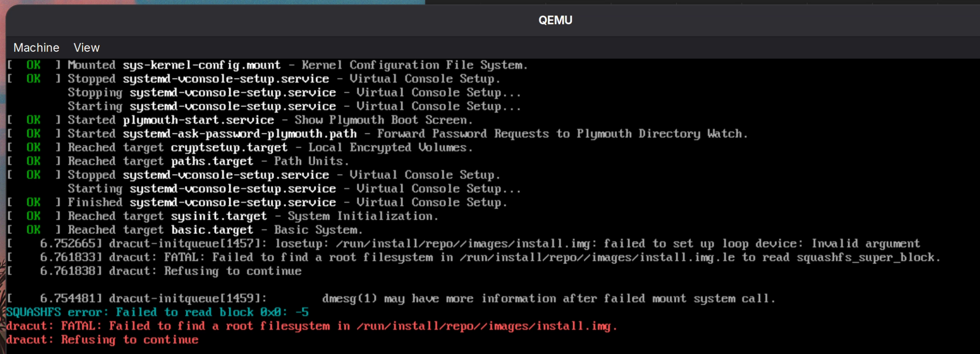Click the 'plymouth-start.service' log entry

click(x=198, y=120)
